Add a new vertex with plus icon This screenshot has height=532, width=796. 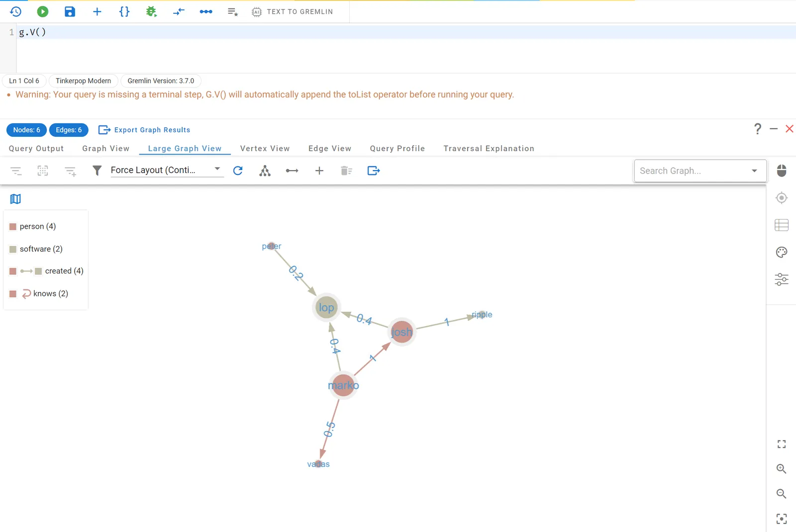[x=319, y=171]
